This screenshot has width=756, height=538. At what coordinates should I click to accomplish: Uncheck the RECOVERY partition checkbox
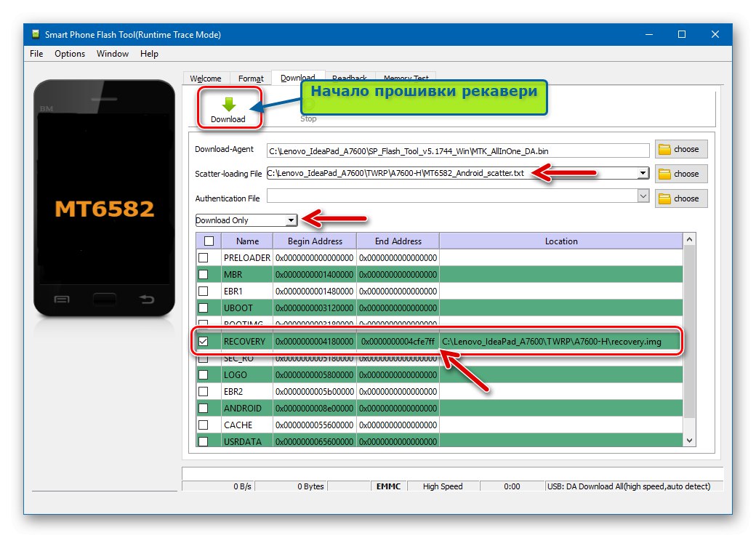pos(204,341)
